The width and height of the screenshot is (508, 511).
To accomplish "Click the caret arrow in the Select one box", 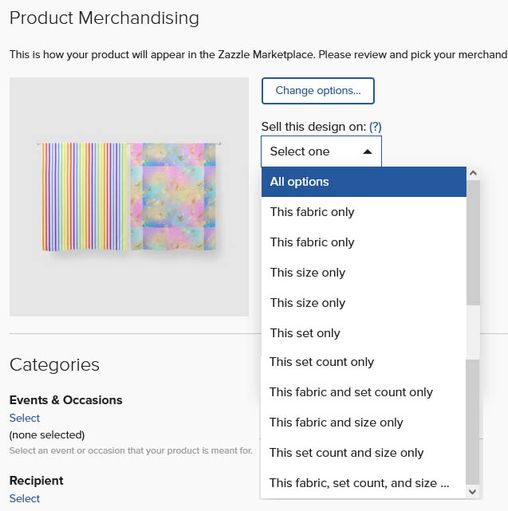I will (x=367, y=152).
